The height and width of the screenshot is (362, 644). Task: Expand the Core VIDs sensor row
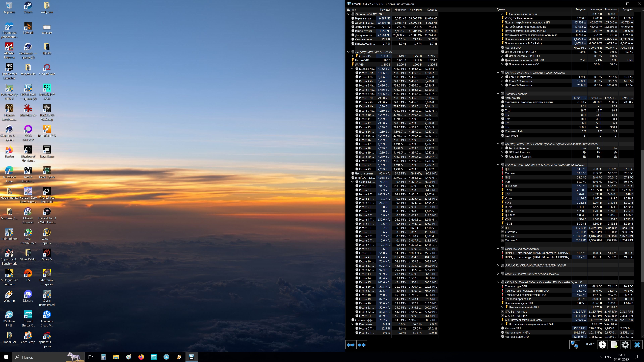pyautogui.click(x=353, y=56)
